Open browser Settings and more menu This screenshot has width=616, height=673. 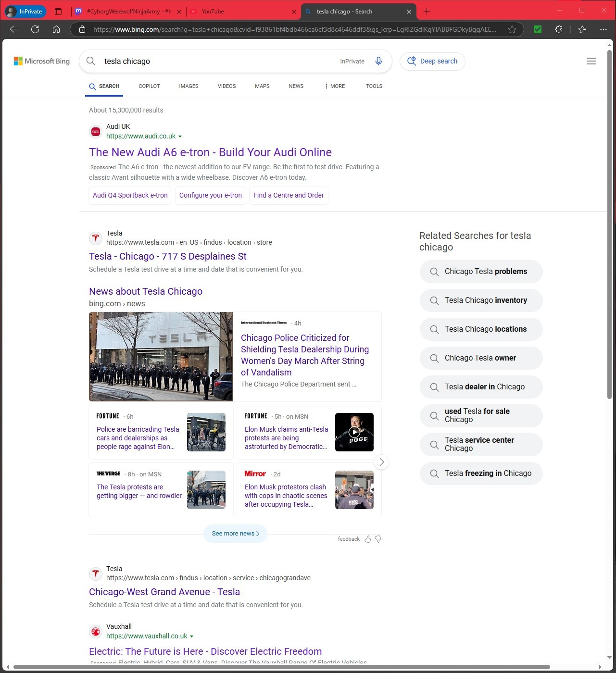pos(603,29)
